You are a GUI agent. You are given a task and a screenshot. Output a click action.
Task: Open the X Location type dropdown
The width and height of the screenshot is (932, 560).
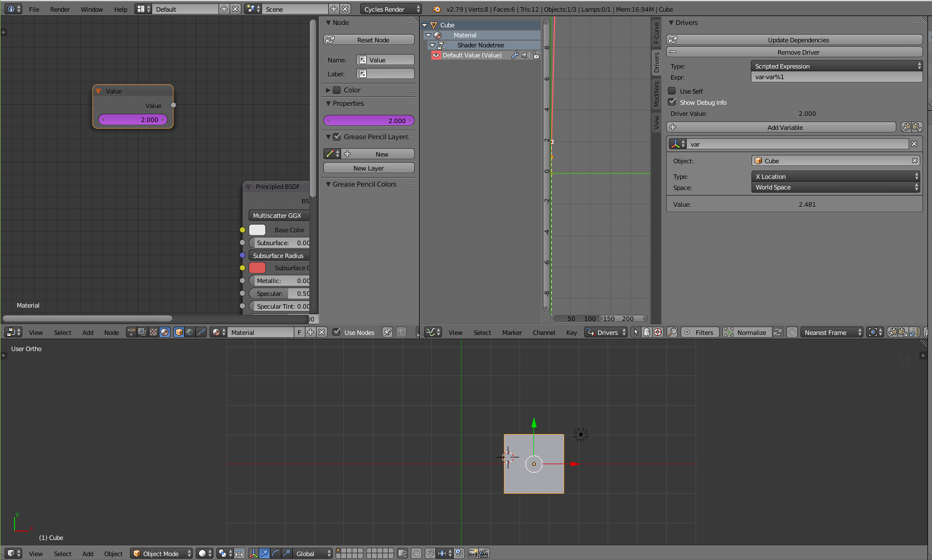(x=836, y=176)
